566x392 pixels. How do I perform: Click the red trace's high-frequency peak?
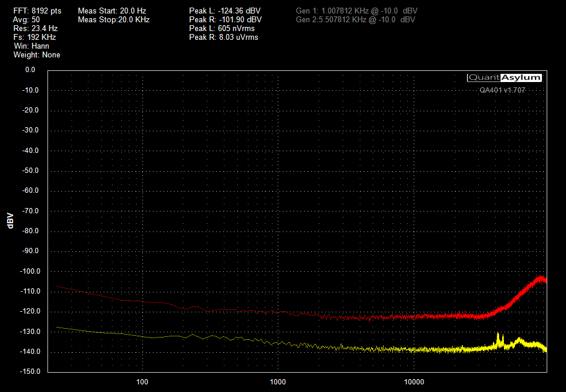(x=541, y=278)
